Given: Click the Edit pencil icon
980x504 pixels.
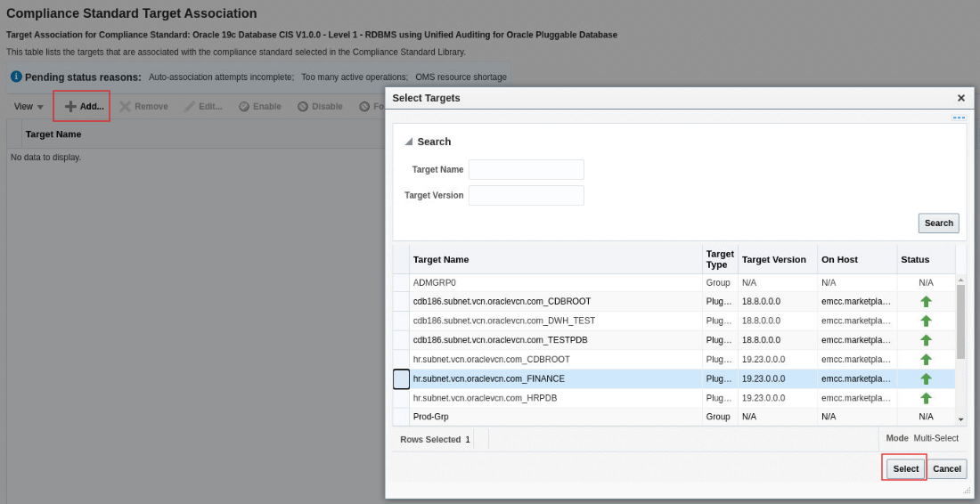Looking at the screenshot, I should pyautogui.click(x=190, y=107).
